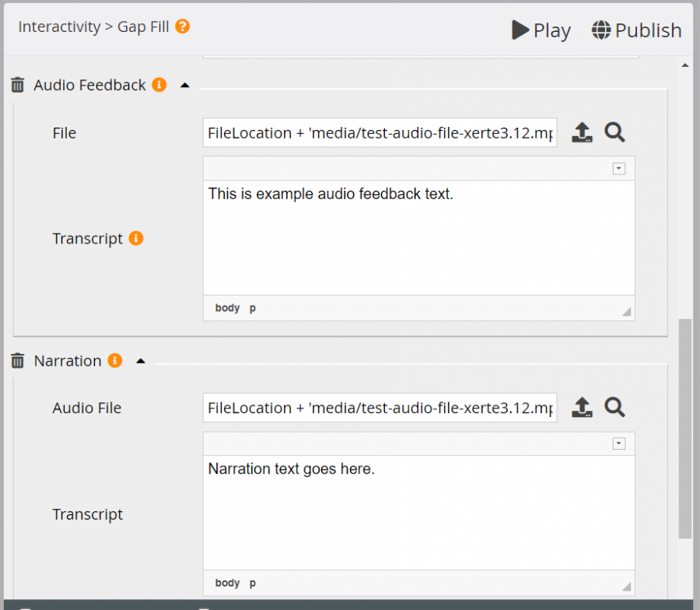
Task: Publish the learning object
Action: [636, 30]
